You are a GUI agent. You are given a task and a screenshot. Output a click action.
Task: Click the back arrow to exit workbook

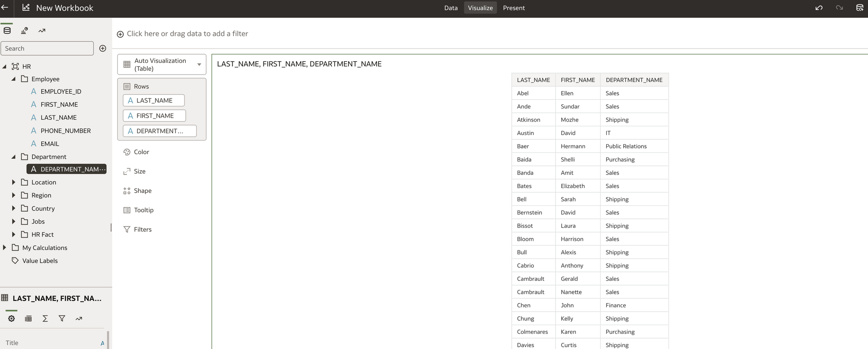[x=5, y=7]
